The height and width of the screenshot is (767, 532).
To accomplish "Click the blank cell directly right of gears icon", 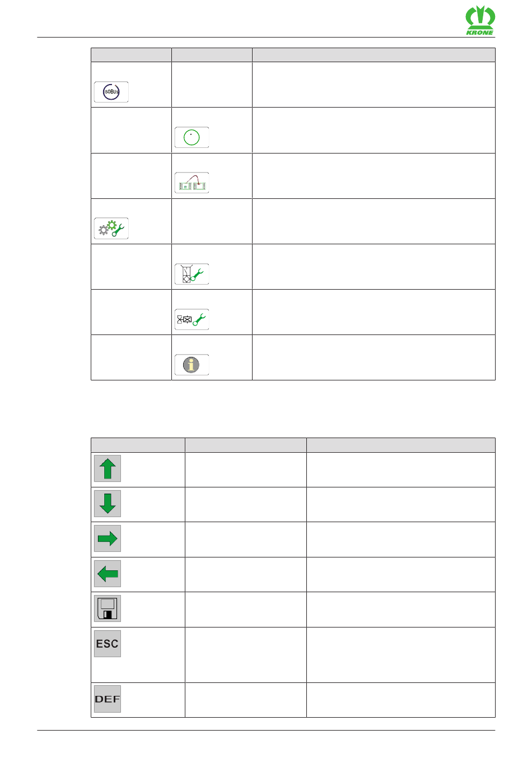I will [212, 221].
